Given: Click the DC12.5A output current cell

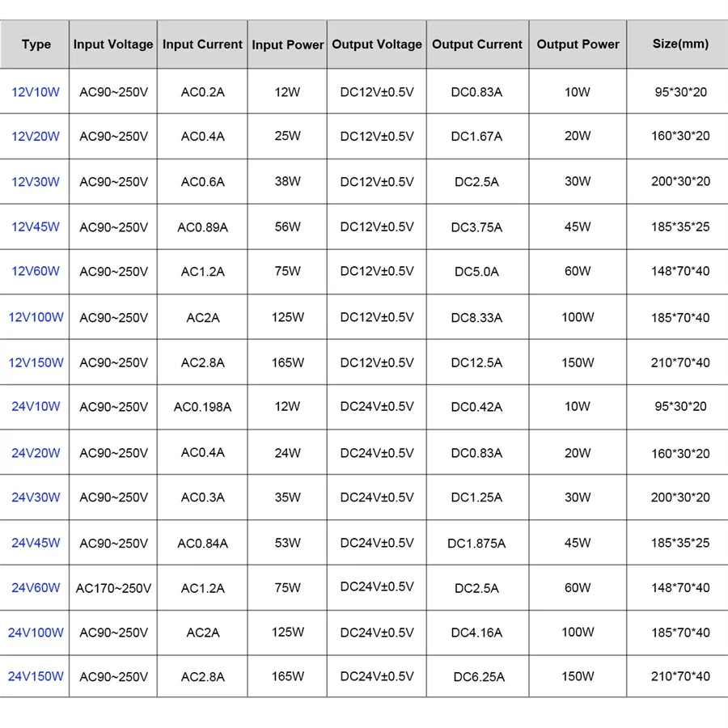Looking at the screenshot, I should pos(476,362).
